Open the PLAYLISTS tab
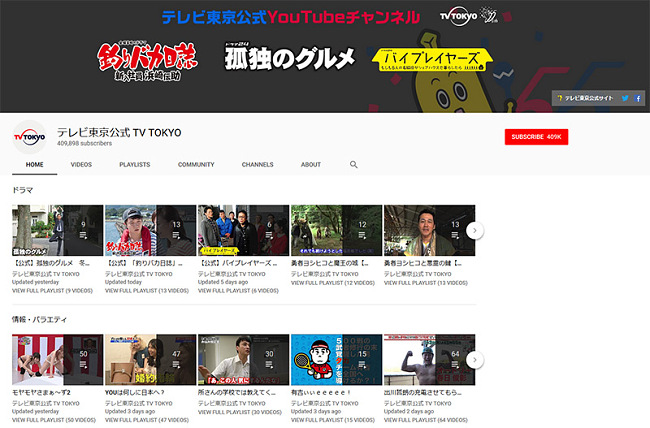 (x=135, y=165)
